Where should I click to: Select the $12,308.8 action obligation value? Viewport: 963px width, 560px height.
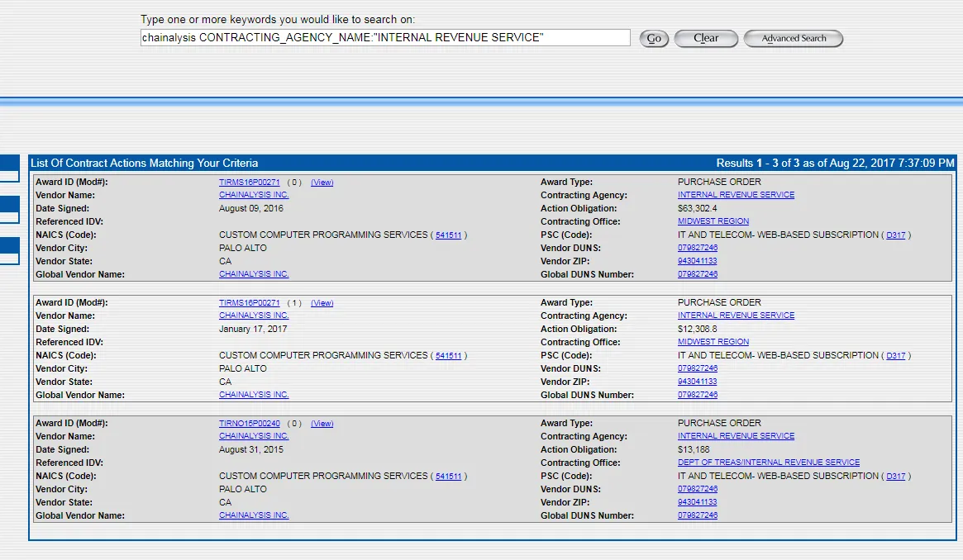tap(697, 329)
